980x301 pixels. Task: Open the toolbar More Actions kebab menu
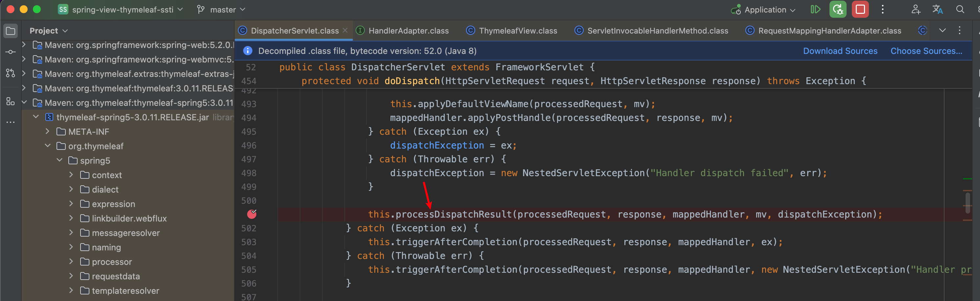883,10
